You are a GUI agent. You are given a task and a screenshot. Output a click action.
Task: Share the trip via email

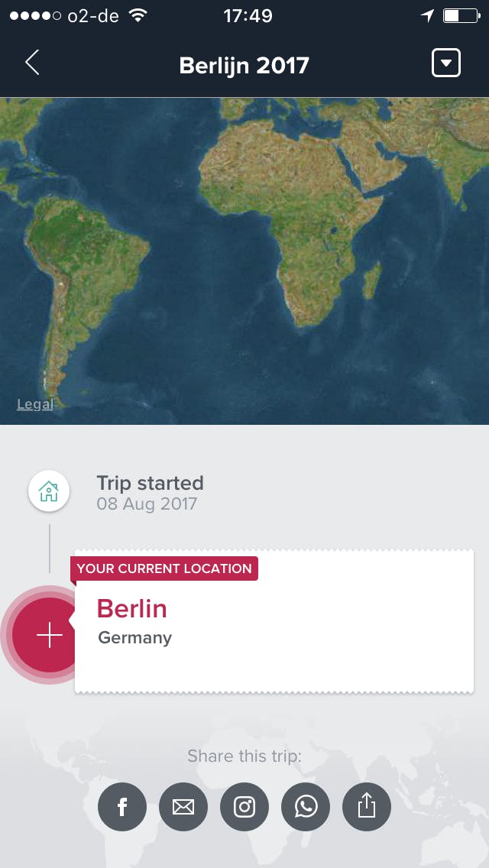pos(183,806)
